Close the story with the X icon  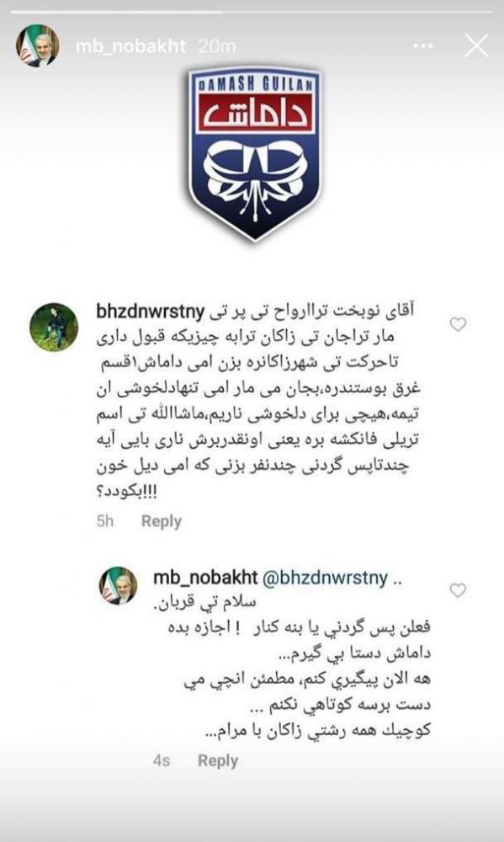(476, 45)
